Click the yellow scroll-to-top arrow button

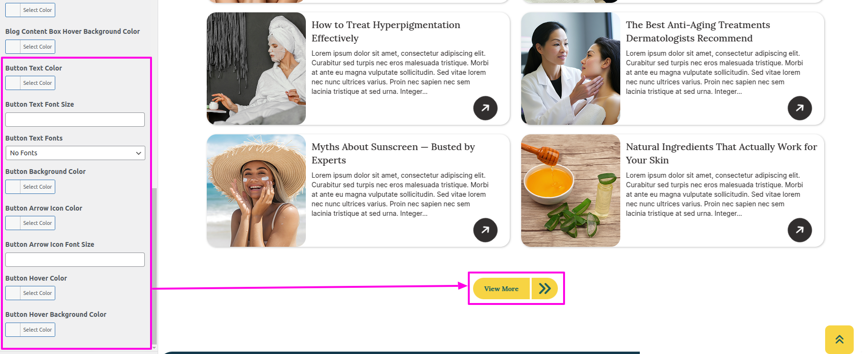(839, 340)
